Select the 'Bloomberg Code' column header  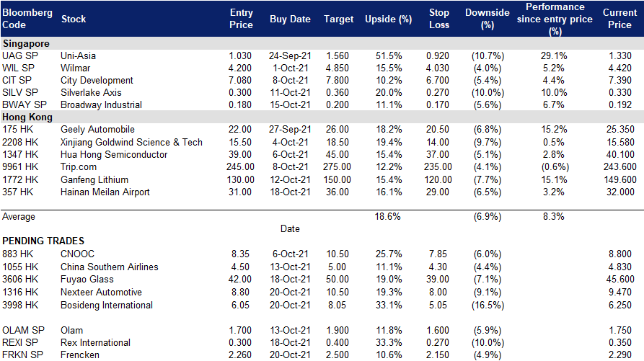pyautogui.click(x=27, y=19)
